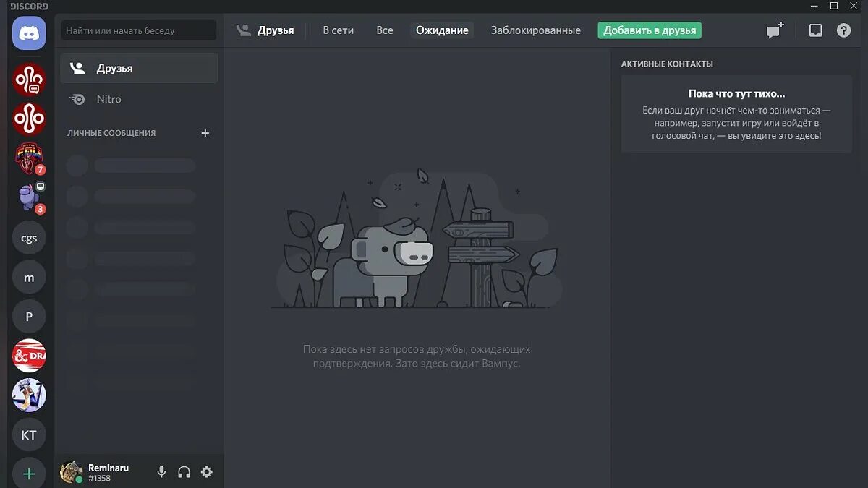Viewport: 868px width, 488px height.
Task: Add a server with green plus
Action: 29,474
